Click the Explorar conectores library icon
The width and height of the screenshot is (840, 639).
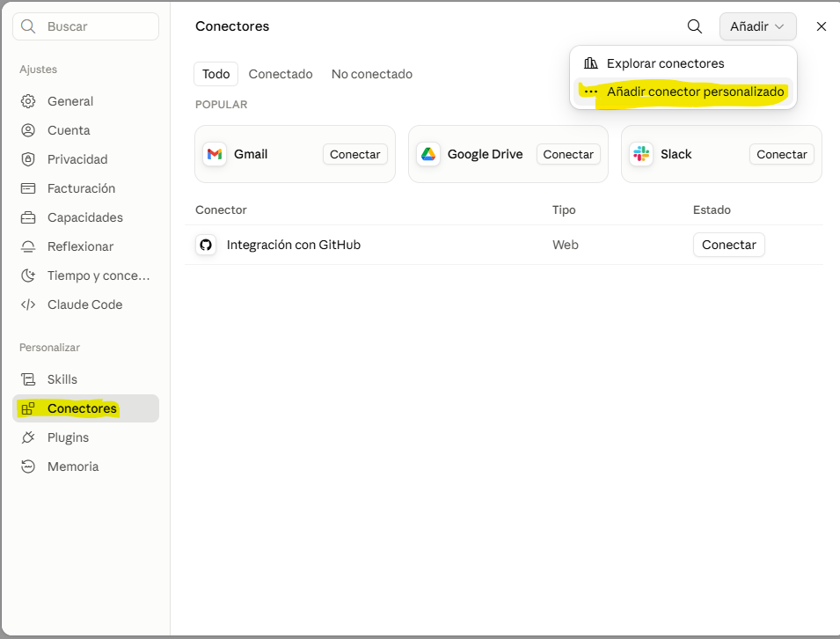pyautogui.click(x=591, y=63)
